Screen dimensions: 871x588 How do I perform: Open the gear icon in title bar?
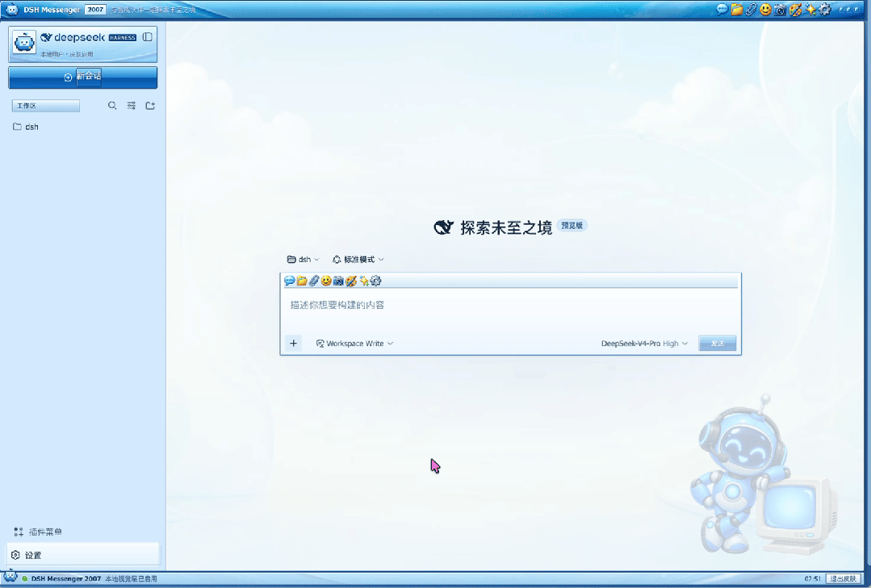825,10
